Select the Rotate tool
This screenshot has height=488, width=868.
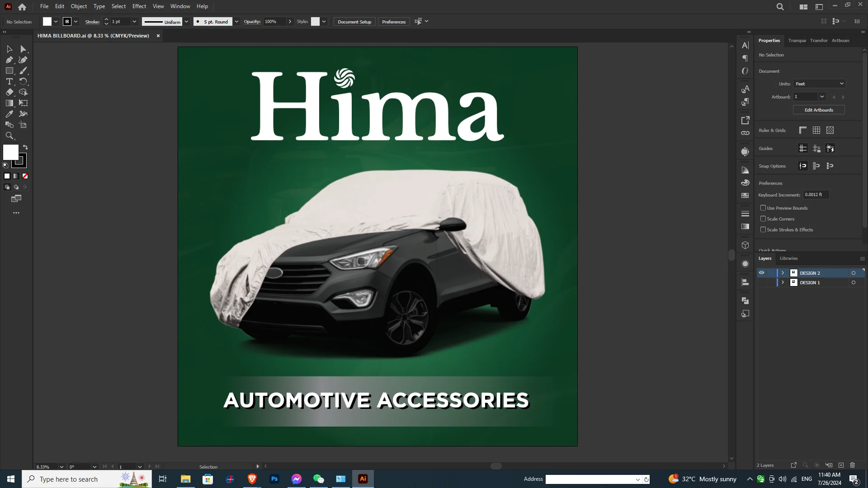[x=24, y=81]
